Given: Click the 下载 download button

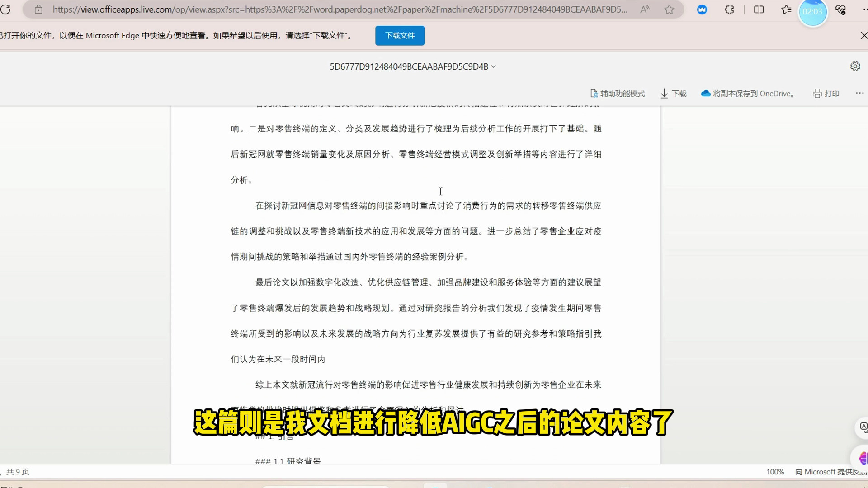Looking at the screenshot, I should click(x=673, y=94).
